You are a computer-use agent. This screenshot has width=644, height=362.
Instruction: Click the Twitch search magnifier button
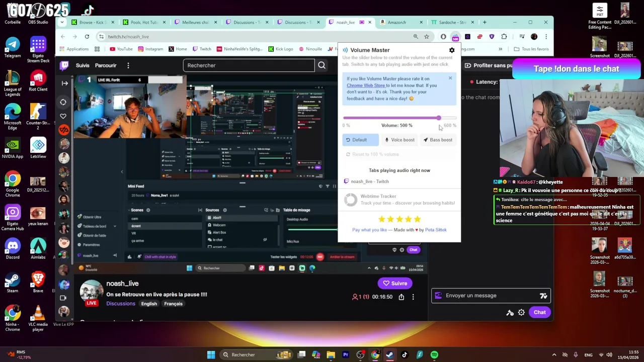click(321, 65)
